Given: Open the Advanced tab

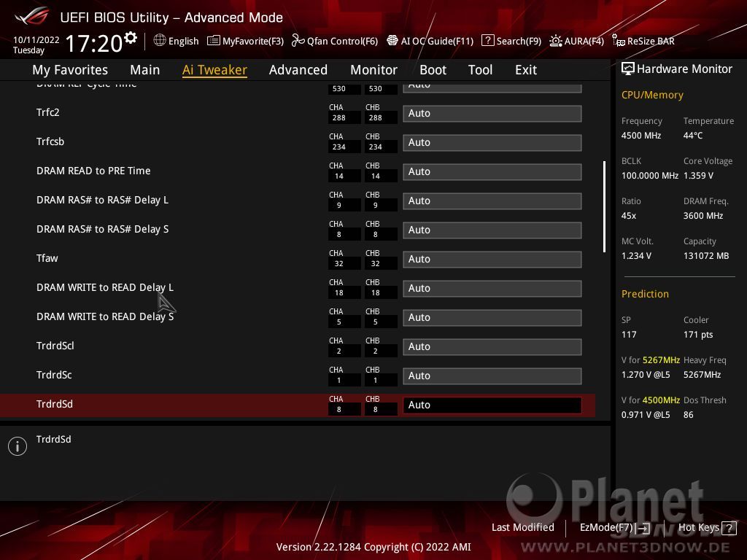Looking at the screenshot, I should (x=298, y=70).
